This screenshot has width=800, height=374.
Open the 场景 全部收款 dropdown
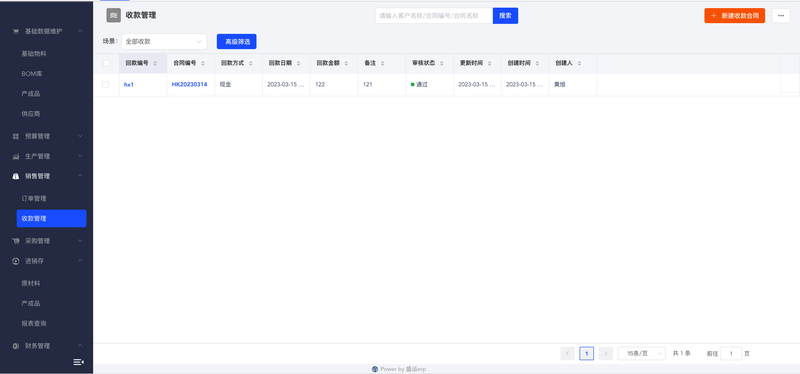pyautogui.click(x=164, y=42)
